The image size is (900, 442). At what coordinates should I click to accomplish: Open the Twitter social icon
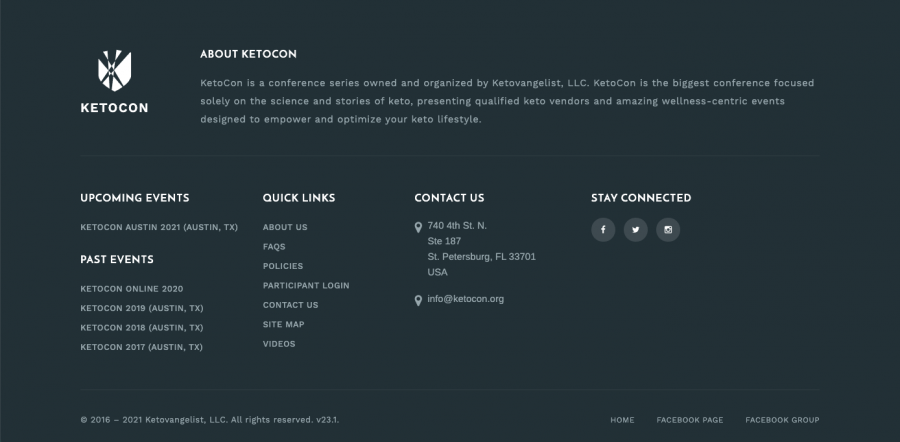tap(636, 230)
